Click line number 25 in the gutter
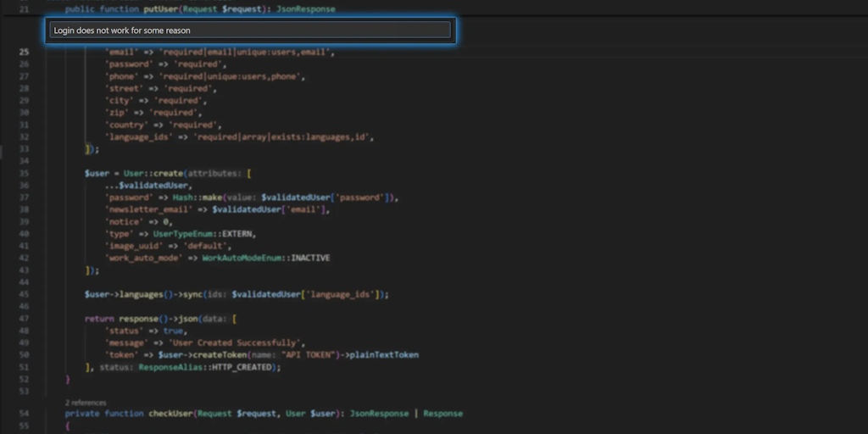This screenshot has width=868, height=434. [24, 52]
